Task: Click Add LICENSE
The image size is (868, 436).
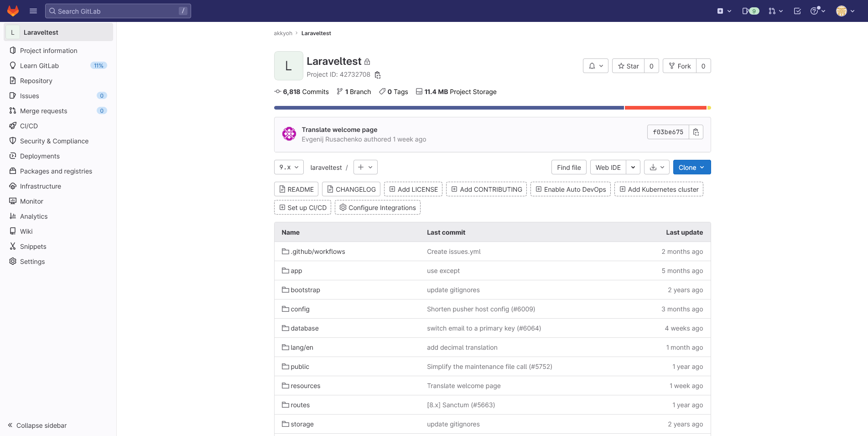Action: click(413, 189)
